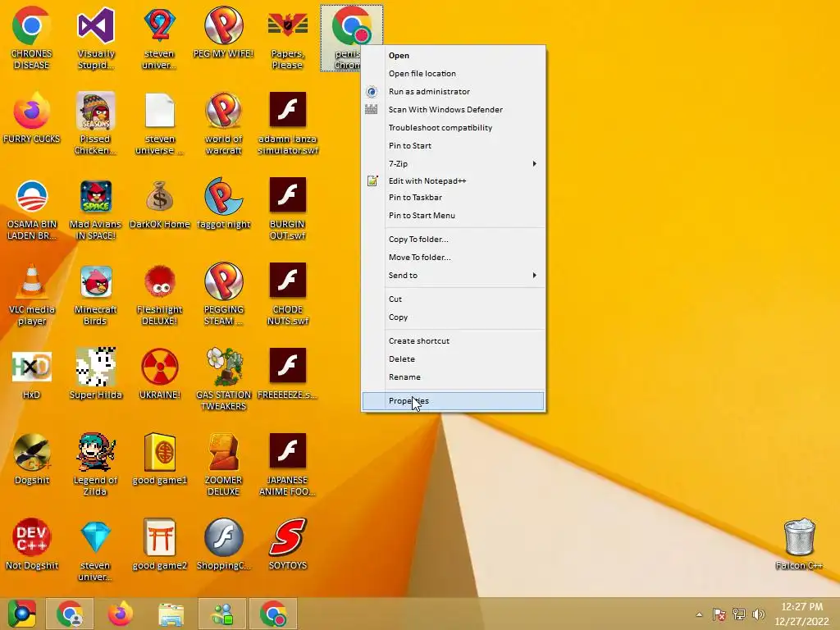Image resolution: width=840 pixels, height=630 pixels.
Task: Select the BURGIN OUT.swf flash file
Action: point(288,209)
